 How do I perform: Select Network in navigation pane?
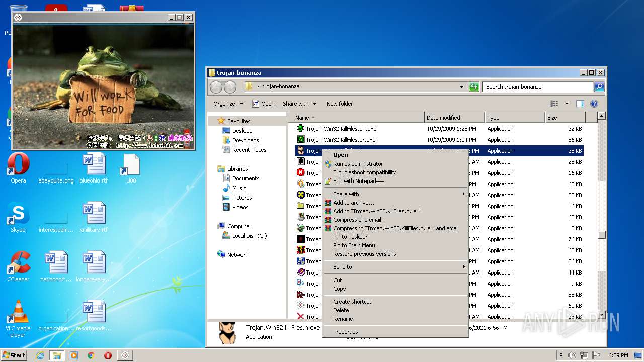pos(237,255)
